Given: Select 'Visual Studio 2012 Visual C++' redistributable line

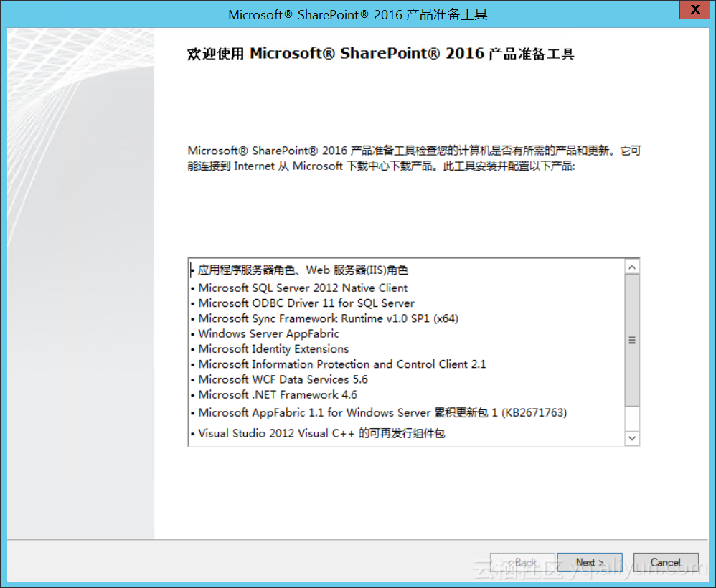Looking at the screenshot, I should pyautogui.click(x=318, y=433).
